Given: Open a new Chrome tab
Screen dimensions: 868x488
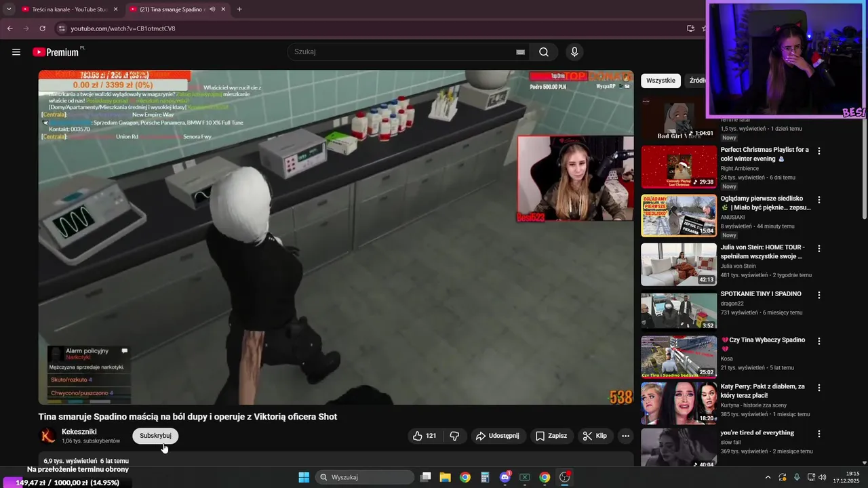Looking at the screenshot, I should 239,9.
